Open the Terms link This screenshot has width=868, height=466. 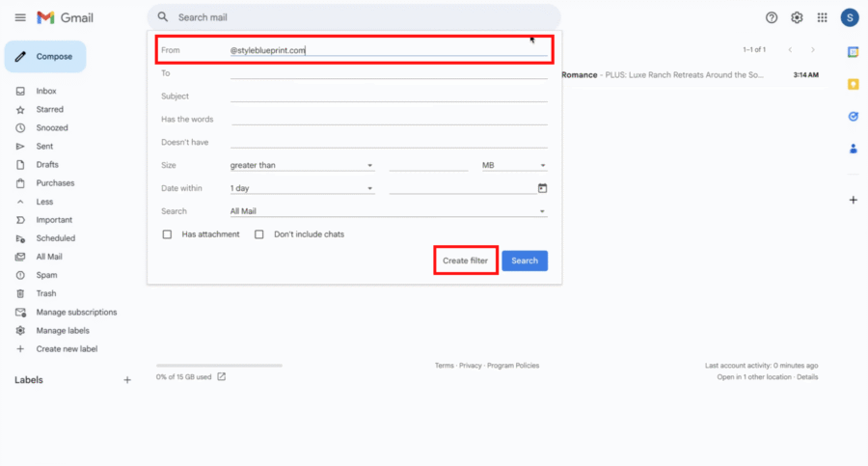coord(444,366)
